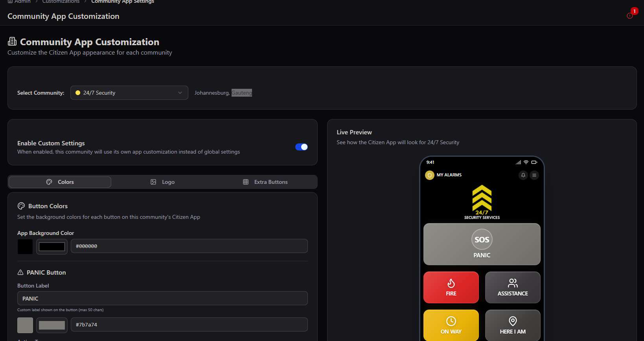Click the hamburger menu icon in phone preview
Screen dimensions: 644x341
534,175
